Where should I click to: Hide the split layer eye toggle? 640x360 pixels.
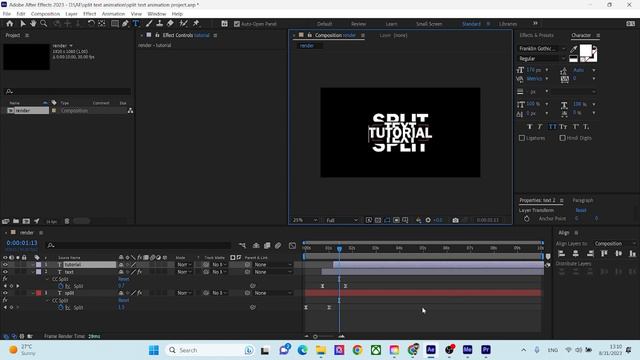tap(5, 293)
